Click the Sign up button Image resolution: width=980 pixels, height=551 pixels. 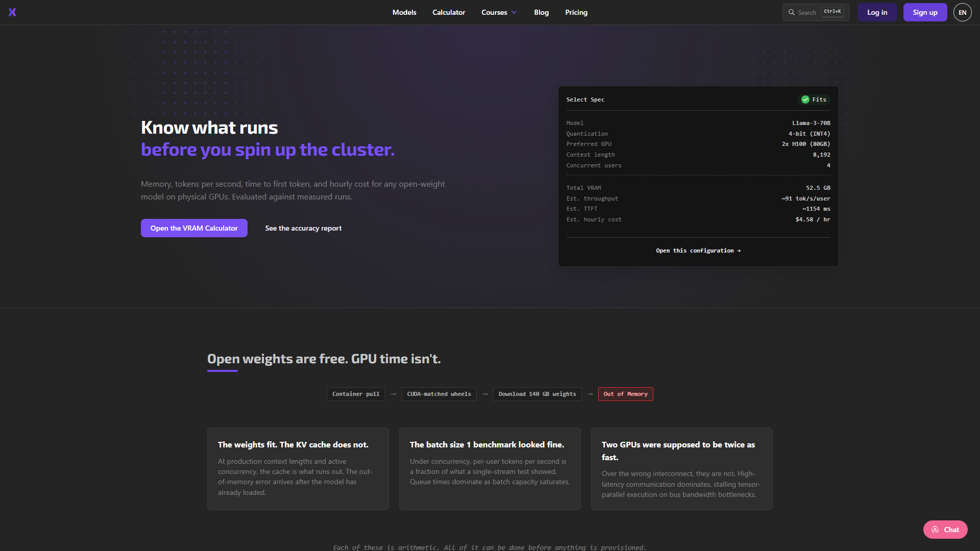[925, 12]
